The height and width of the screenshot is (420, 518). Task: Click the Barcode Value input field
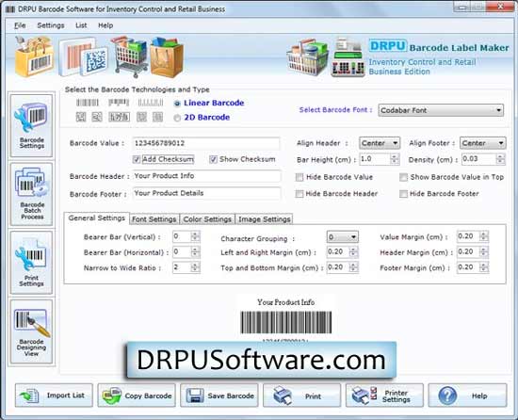(206, 143)
